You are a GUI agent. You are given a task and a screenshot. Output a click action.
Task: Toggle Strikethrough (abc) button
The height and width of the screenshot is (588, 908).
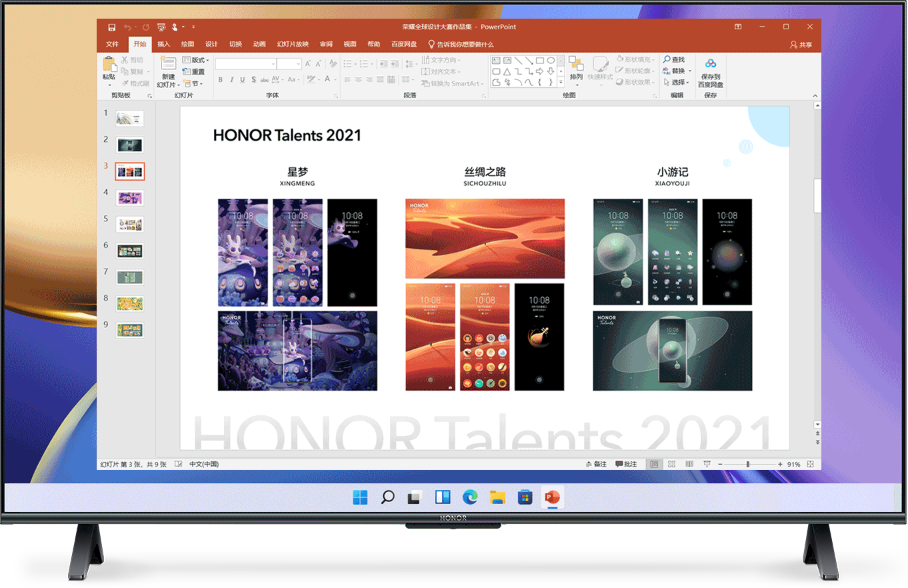tap(264, 79)
